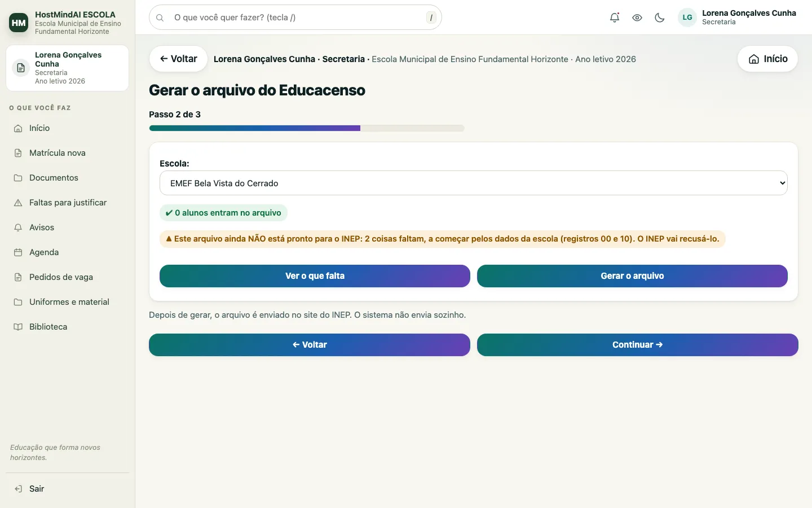Image resolution: width=812 pixels, height=508 pixels.
Task: Click the document icon in profile card
Action: pos(21,68)
